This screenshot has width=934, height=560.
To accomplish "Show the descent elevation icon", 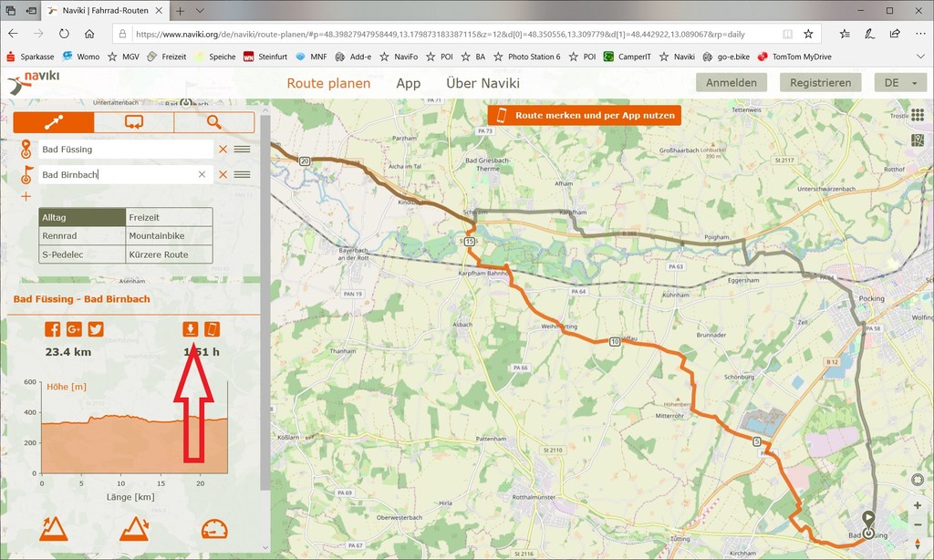I will (x=134, y=528).
